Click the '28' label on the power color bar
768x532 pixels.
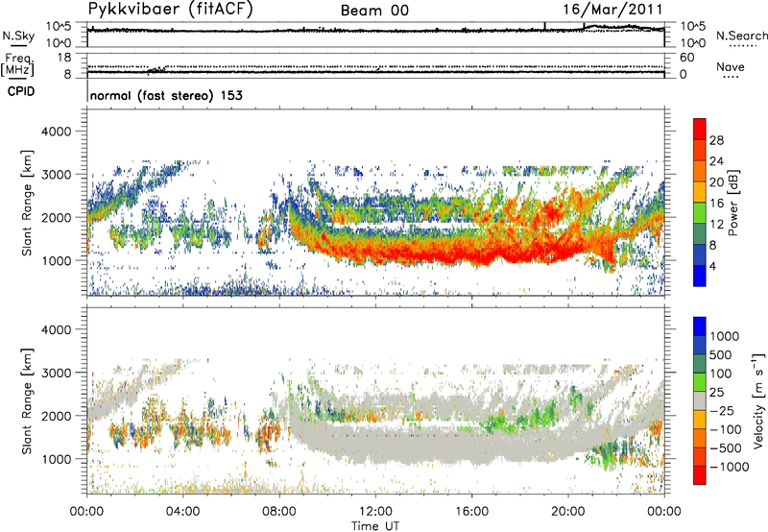pos(716,140)
